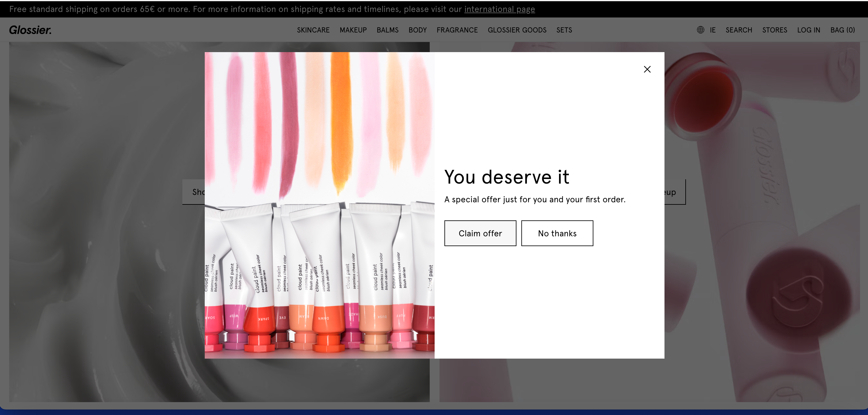Select BALMS in the navigation

pyautogui.click(x=387, y=30)
